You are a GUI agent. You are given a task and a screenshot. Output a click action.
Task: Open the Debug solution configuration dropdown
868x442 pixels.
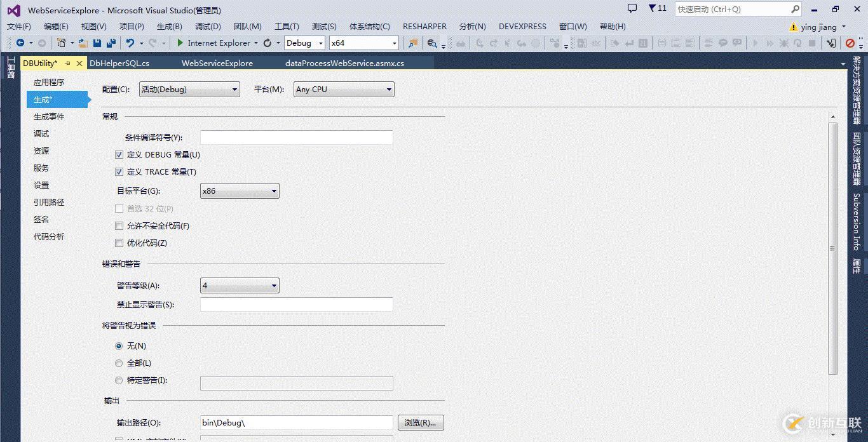[304, 43]
